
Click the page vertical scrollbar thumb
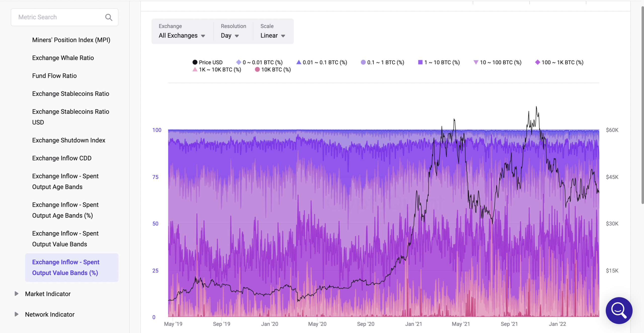642,105
